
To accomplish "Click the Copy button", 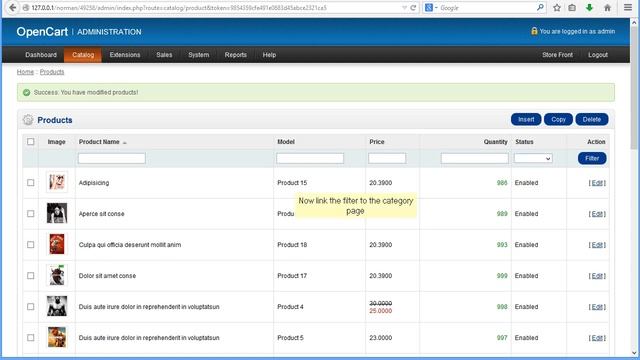I will coord(558,120).
